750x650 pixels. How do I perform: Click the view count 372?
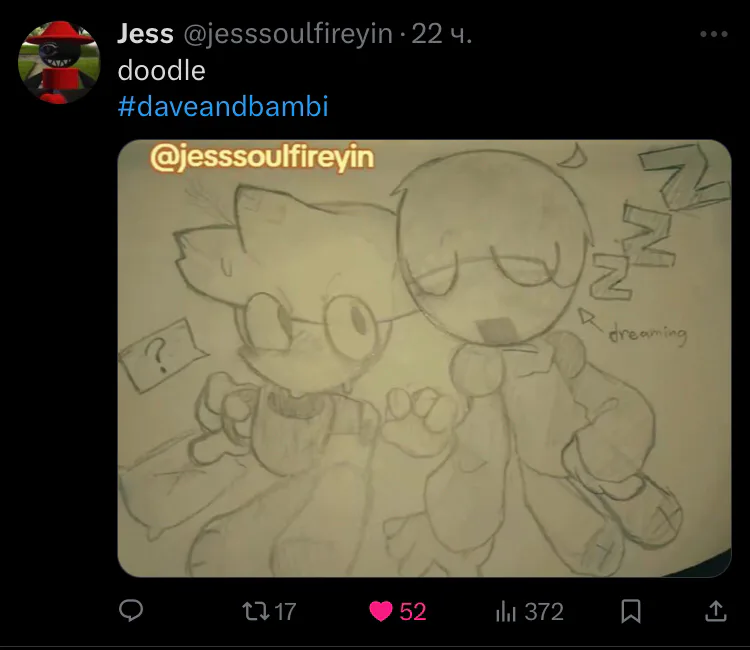544,612
